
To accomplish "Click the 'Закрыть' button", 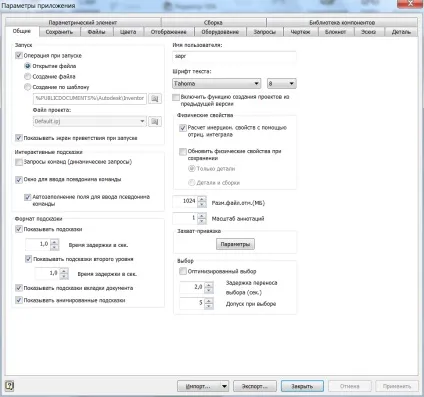I will coord(302,386).
